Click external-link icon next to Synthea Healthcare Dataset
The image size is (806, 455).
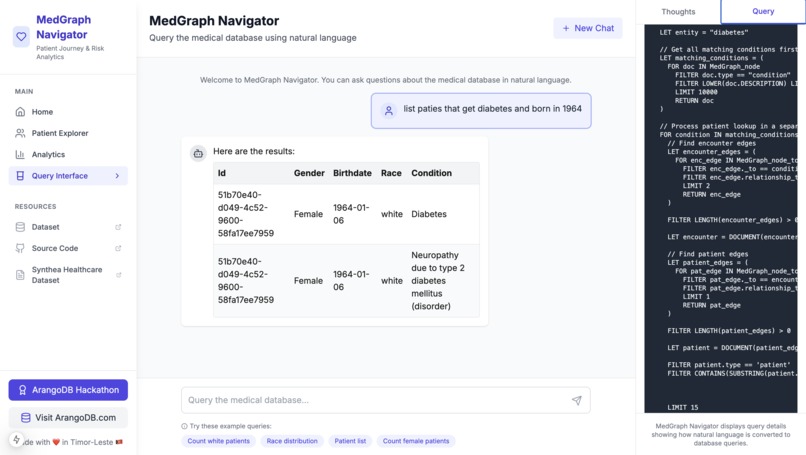(118, 275)
